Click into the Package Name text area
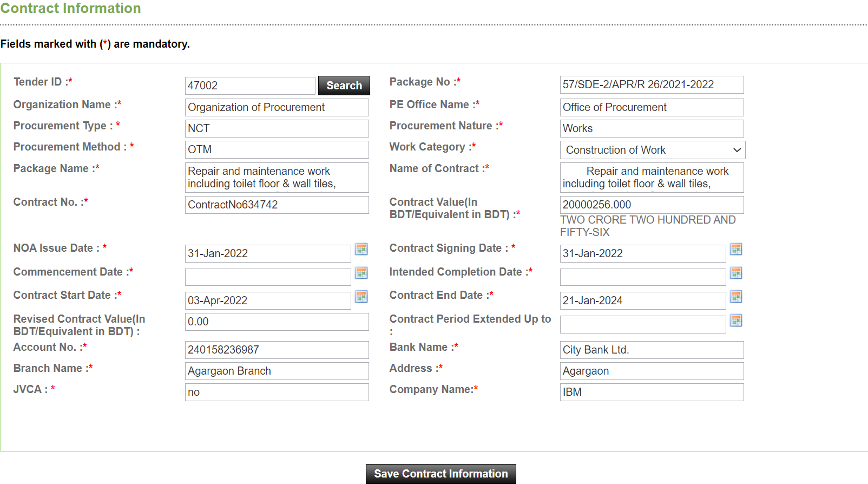 click(x=277, y=178)
